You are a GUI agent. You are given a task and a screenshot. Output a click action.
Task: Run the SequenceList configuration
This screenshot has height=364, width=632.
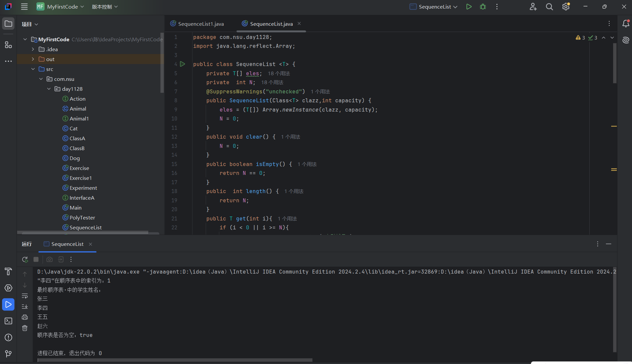[x=469, y=7]
